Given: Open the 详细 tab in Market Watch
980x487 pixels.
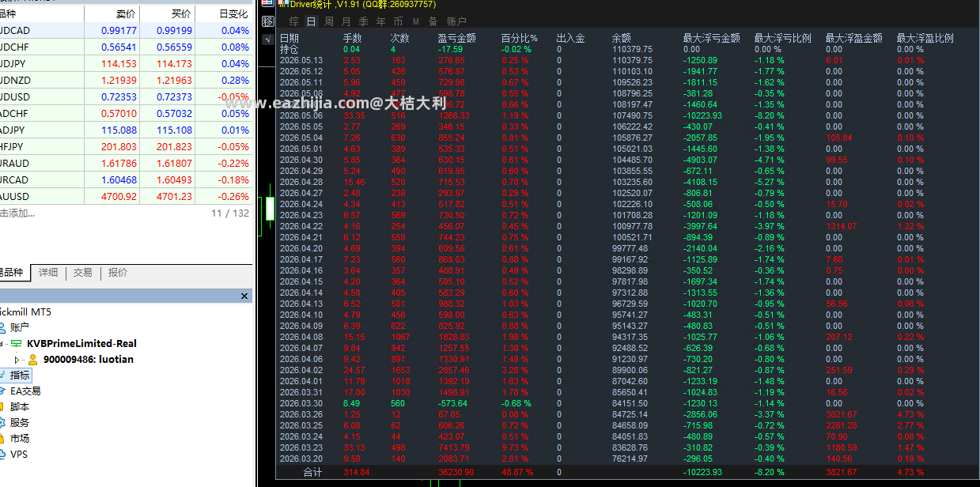Looking at the screenshot, I should [x=48, y=273].
